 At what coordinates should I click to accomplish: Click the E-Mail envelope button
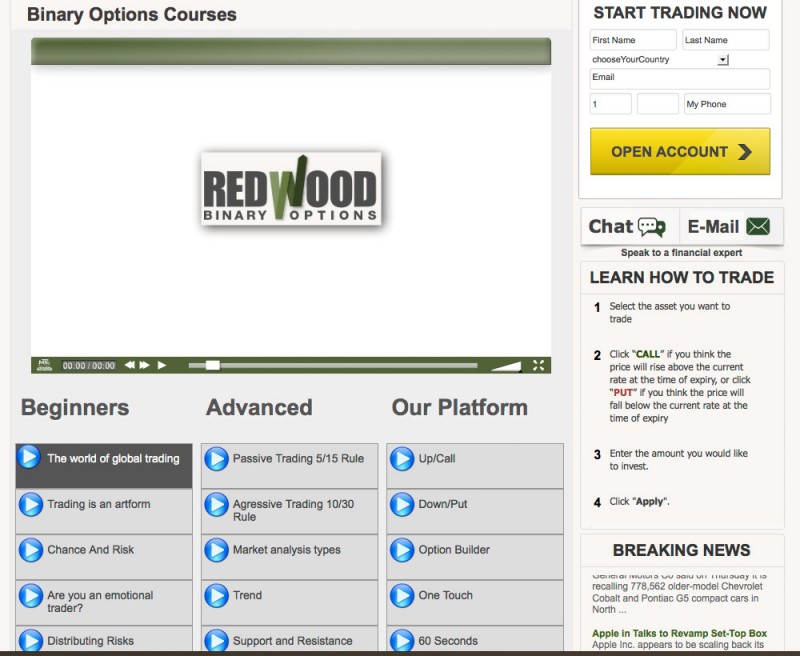pyautogui.click(x=729, y=227)
